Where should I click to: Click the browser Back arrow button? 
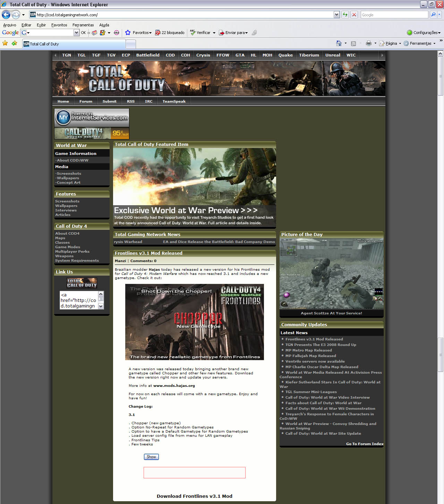tap(6, 15)
